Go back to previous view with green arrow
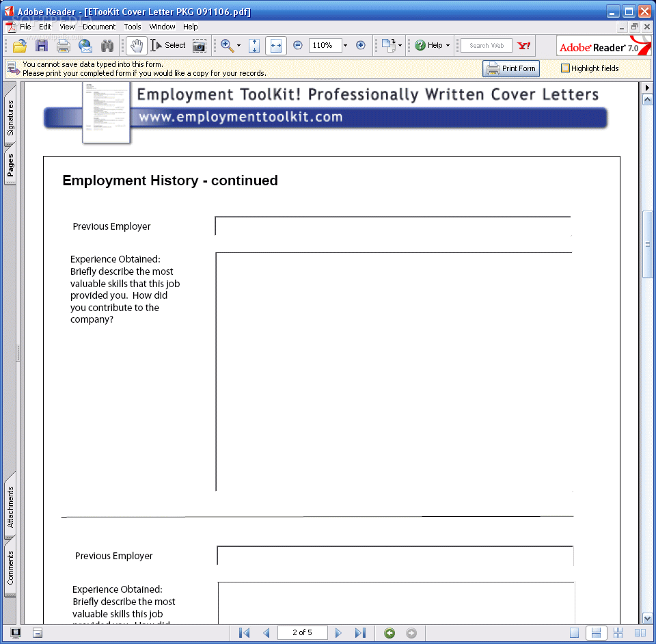This screenshot has width=656, height=644. coord(389,633)
